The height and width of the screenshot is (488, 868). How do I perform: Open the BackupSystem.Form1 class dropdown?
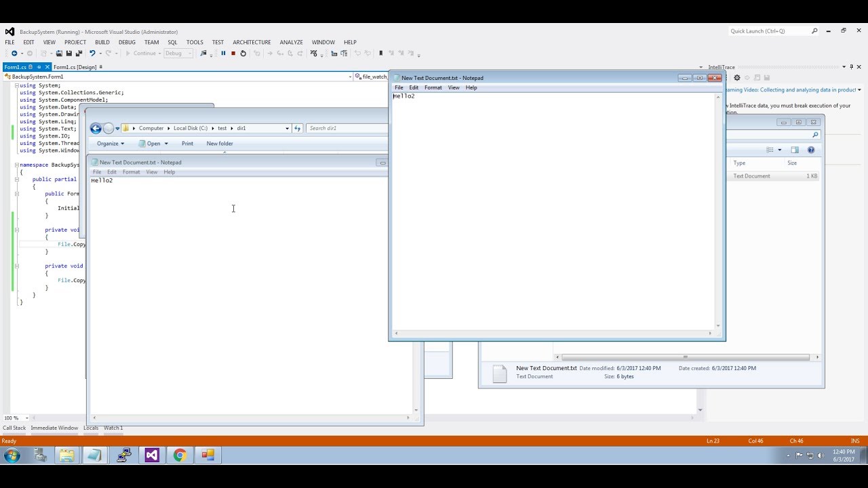(351, 77)
